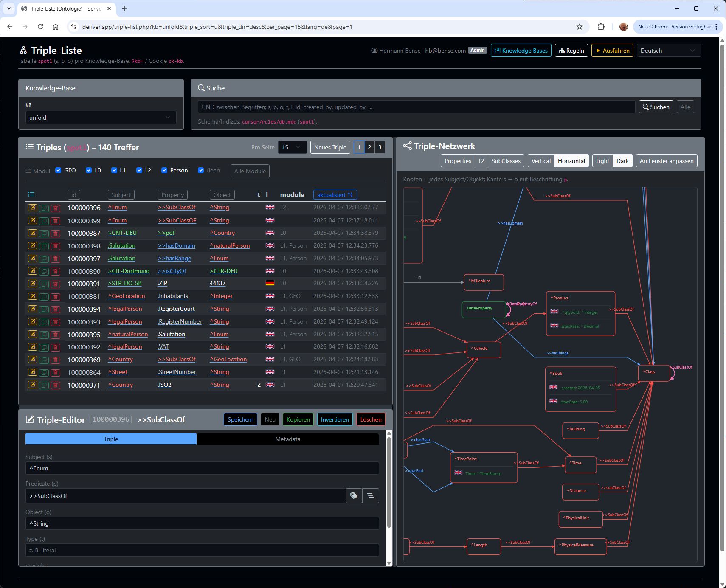Uncheck the L0 module checkbox
The width and height of the screenshot is (726, 588).
pos(89,170)
